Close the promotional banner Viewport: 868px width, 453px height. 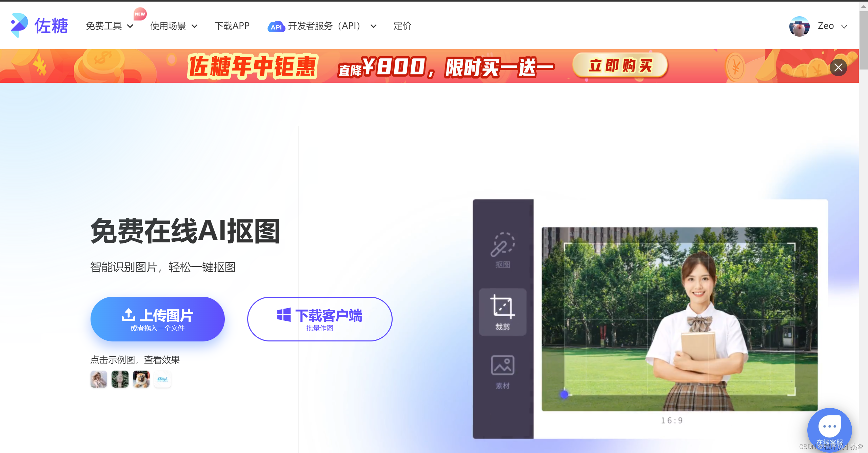coord(838,67)
